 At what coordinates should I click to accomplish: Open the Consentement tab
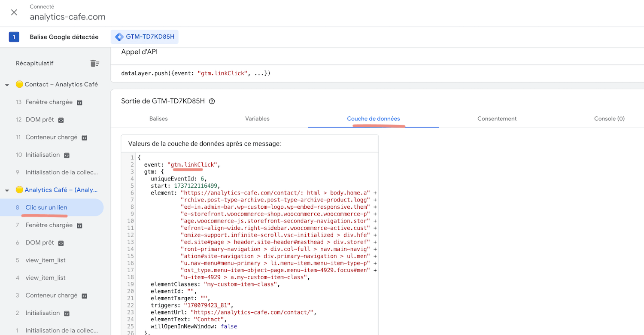coord(497,119)
